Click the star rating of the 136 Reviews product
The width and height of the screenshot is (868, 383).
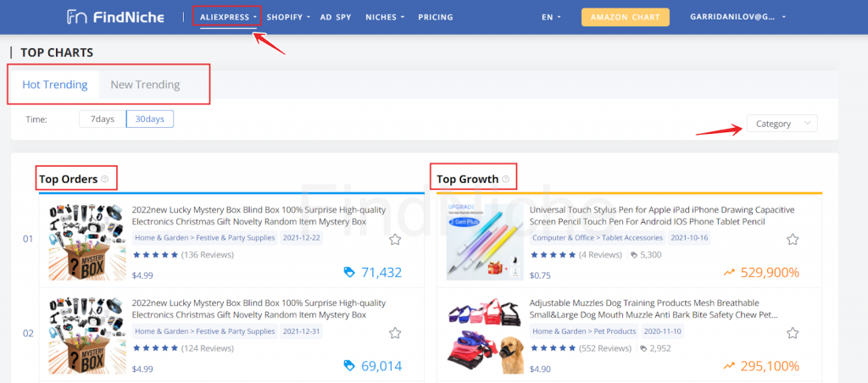156,255
